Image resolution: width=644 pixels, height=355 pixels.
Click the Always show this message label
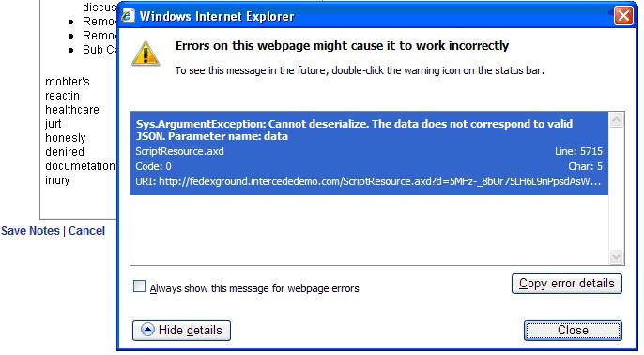254,288
